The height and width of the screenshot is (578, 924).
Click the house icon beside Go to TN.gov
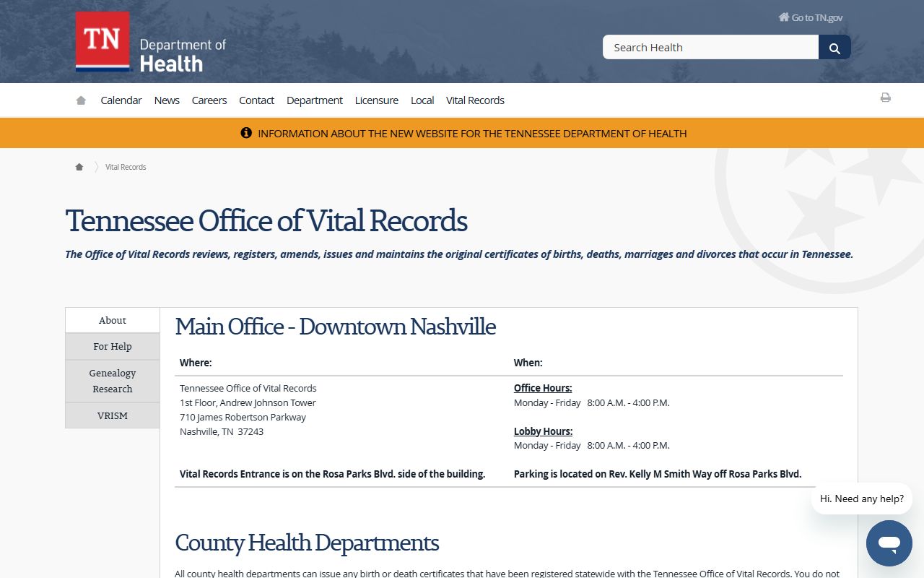pyautogui.click(x=783, y=17)
